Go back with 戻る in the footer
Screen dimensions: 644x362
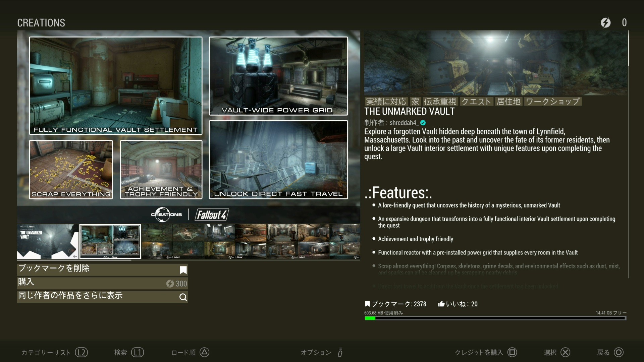tap(603, 352)
